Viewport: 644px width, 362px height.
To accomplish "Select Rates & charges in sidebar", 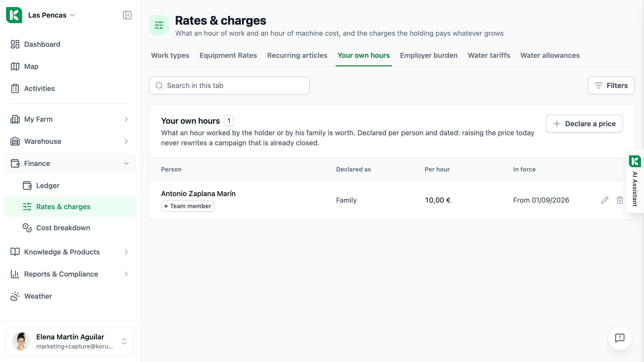I will (x=70, y=206).
